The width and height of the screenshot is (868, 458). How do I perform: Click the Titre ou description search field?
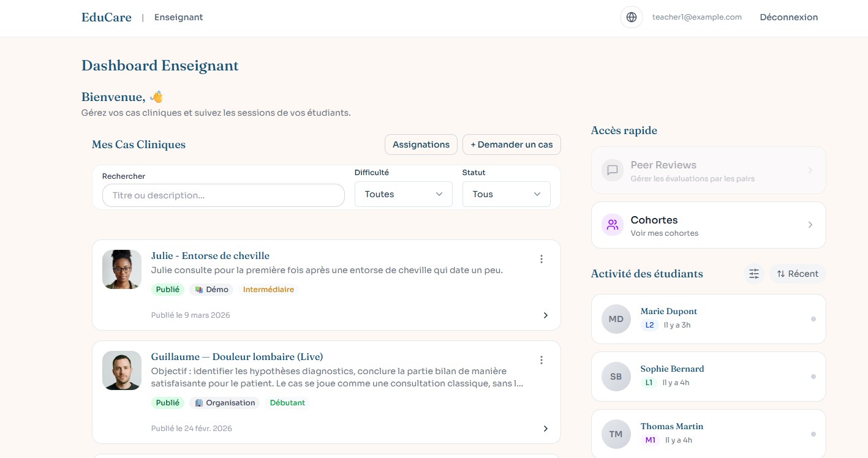(x=223, y=195)
